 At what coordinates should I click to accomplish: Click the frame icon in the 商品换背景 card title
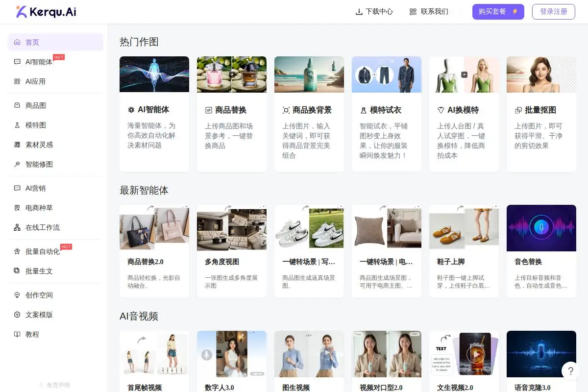coord(286,110)
